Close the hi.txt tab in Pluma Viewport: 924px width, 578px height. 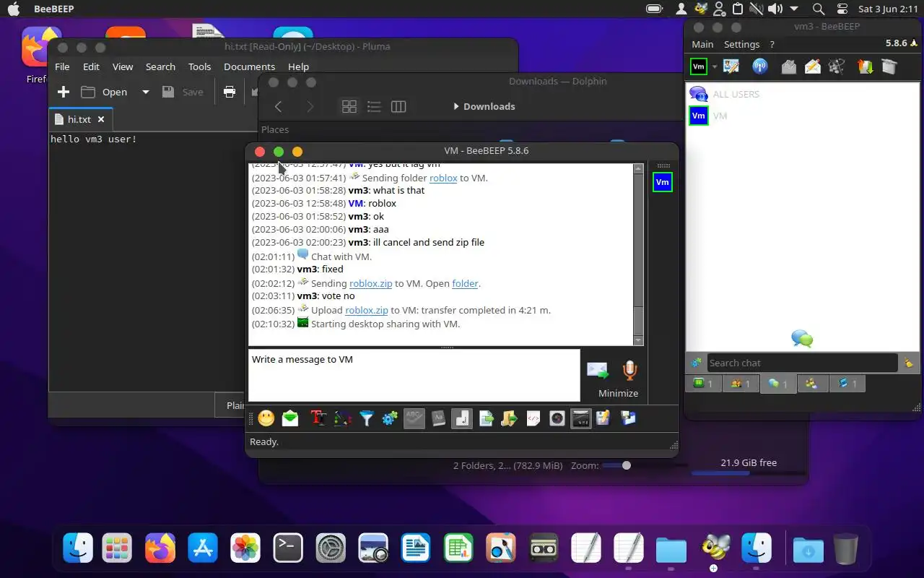coord(101,119)
